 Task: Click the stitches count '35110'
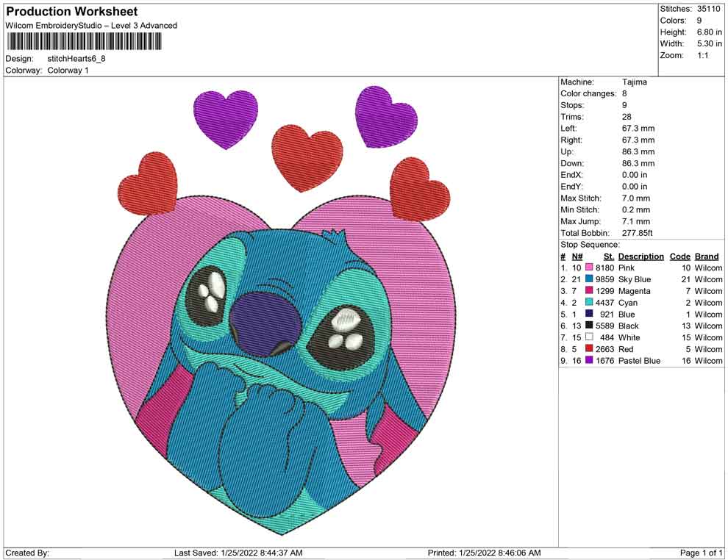pyautogui.click(x=708, y=9)
